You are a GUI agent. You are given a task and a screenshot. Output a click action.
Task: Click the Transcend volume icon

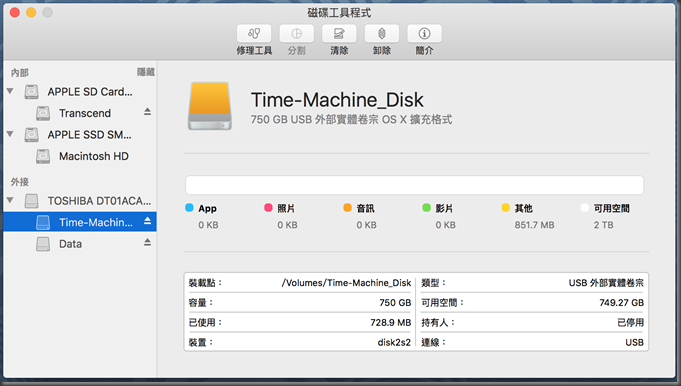pos(43,113)
